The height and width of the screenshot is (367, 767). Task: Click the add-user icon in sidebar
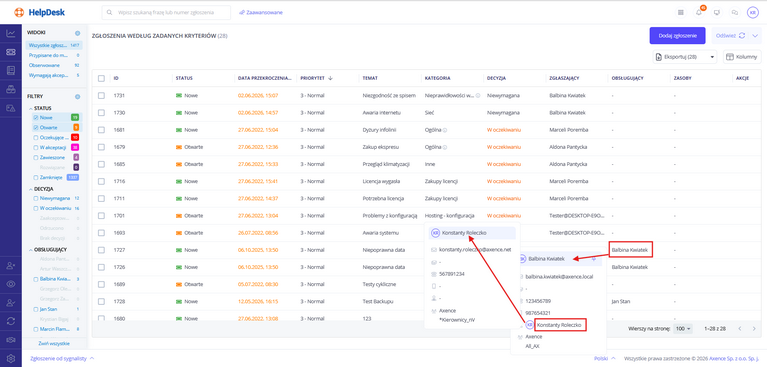click(x=10, y=265)
